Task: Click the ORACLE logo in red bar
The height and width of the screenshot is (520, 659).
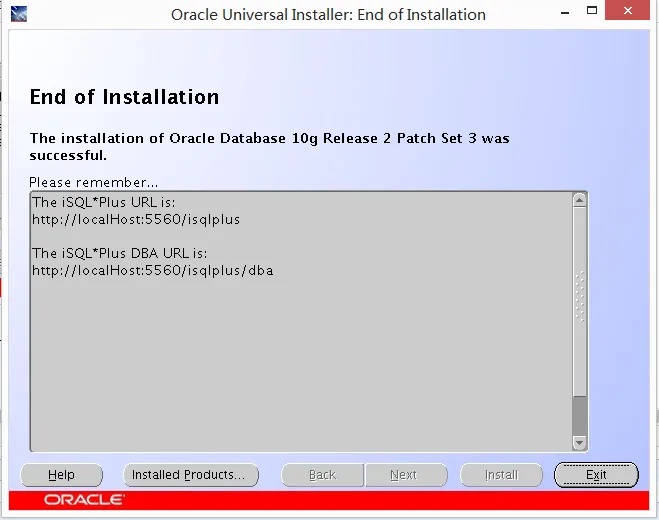Action: [x=84, y=500]
